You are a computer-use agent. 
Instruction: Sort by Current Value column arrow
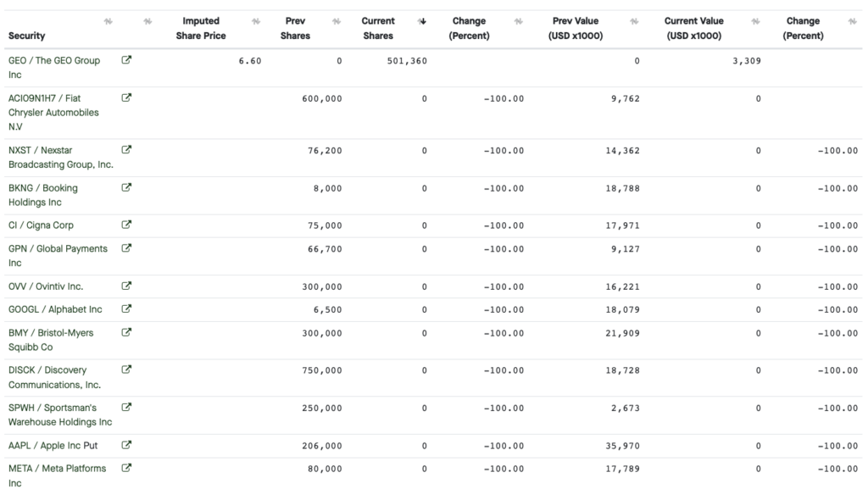click(x=755, y=21)
